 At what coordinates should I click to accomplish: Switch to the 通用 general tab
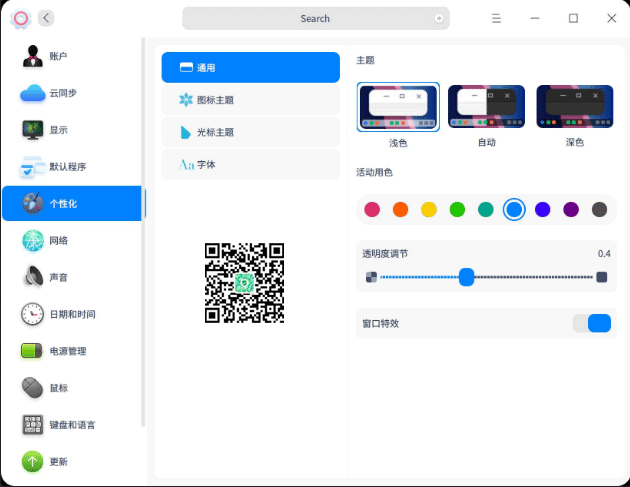point(251,68)
